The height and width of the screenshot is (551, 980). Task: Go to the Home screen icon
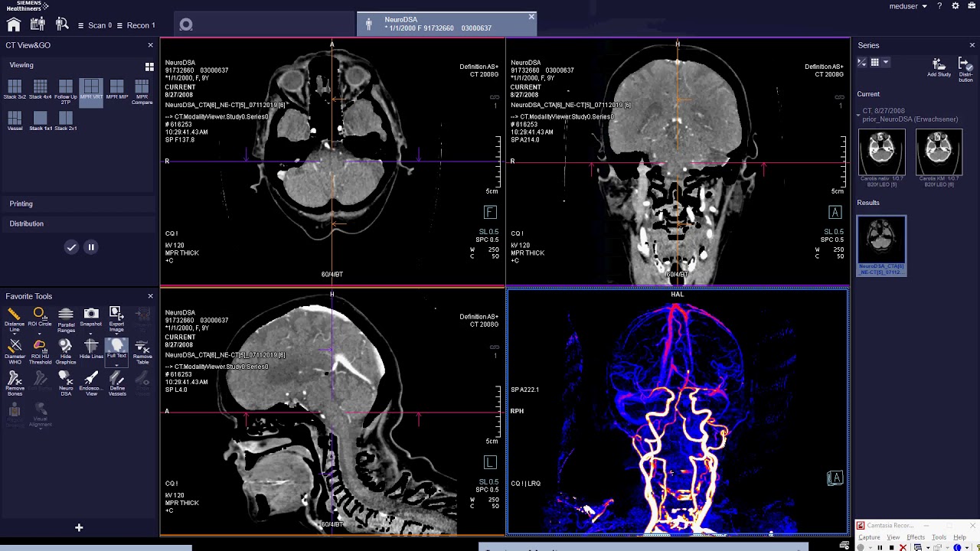click(13, 25)
